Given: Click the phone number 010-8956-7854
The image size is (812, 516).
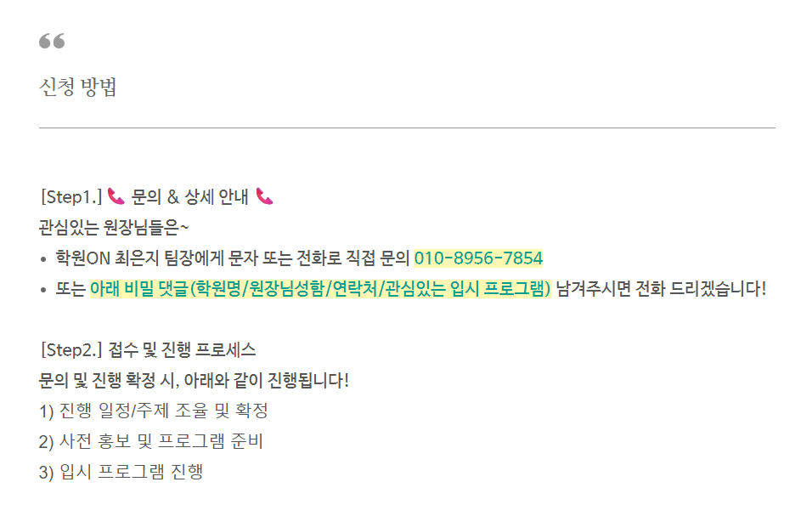Looking at the screenshot, I should click(478, 258).
